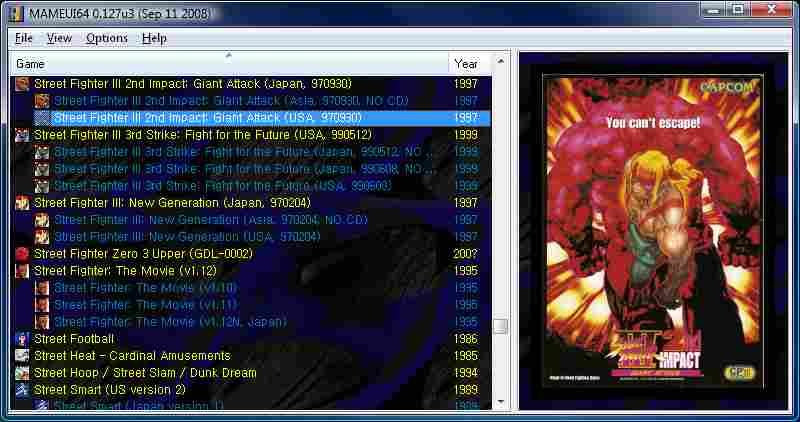Image resolution: width=800 pixels, height=422 pixels.
Task: Select highlighted 2nd Impact Giant Attack (USA, 970930)
Action: click(x=208, y=118)
